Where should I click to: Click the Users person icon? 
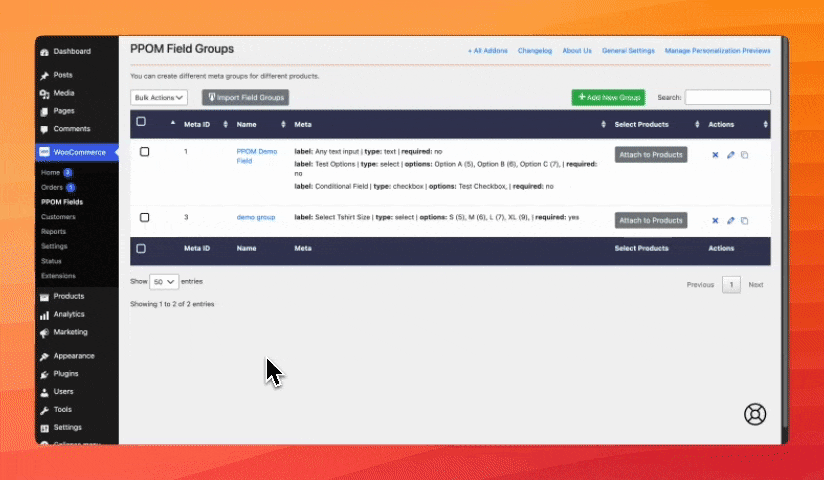click(44, 392)
